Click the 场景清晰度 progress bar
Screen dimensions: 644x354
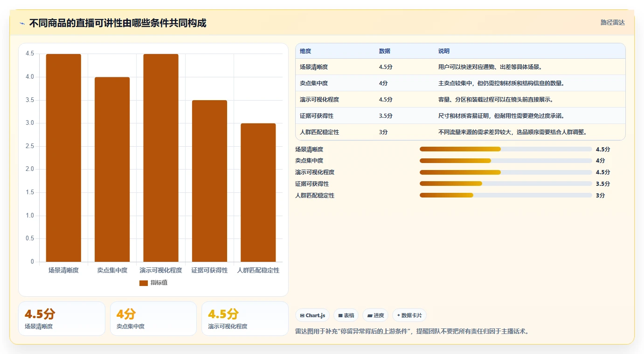(x=506, y=149)
